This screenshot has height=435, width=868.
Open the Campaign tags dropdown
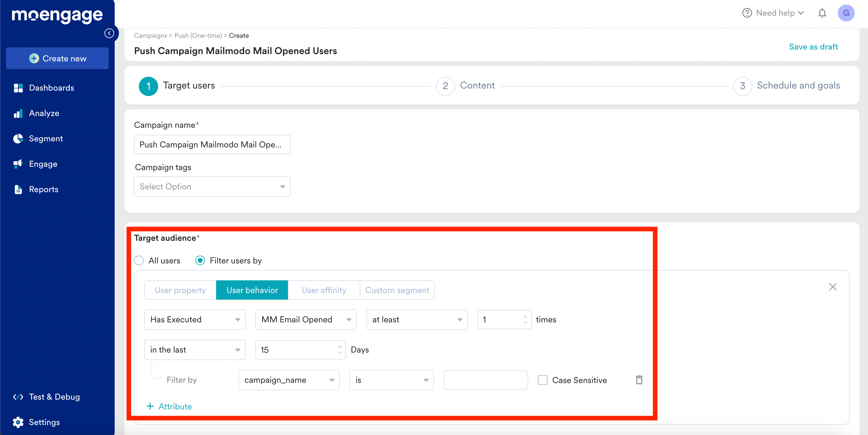(212, 186)
